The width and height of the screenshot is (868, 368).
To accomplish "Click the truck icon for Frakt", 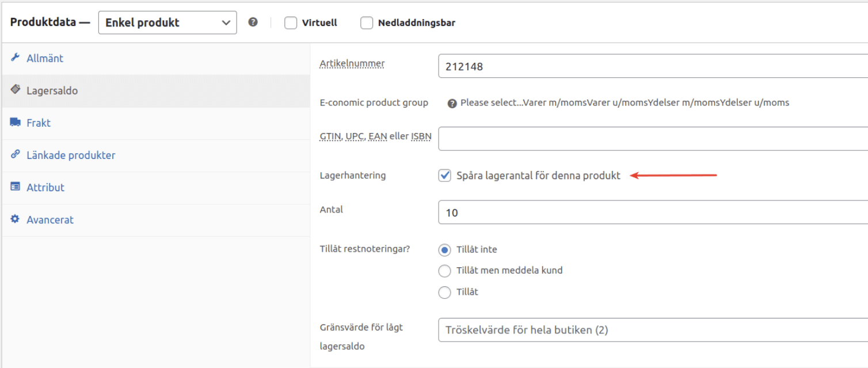I will (x=16, y=122).
